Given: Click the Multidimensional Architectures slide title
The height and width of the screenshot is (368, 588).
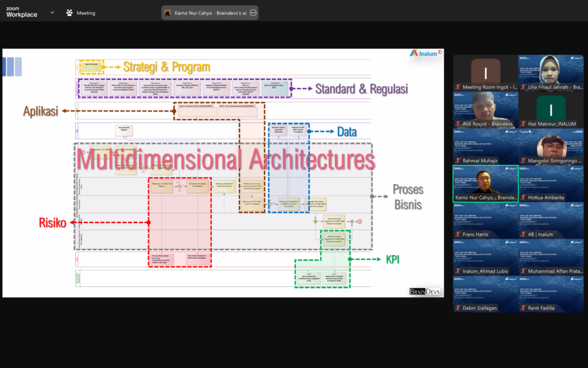Looking at the screenshot, I should (227, 159).
